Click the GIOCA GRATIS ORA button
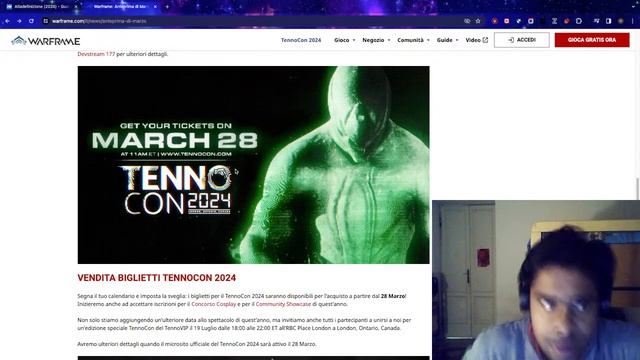 [592, 40]
